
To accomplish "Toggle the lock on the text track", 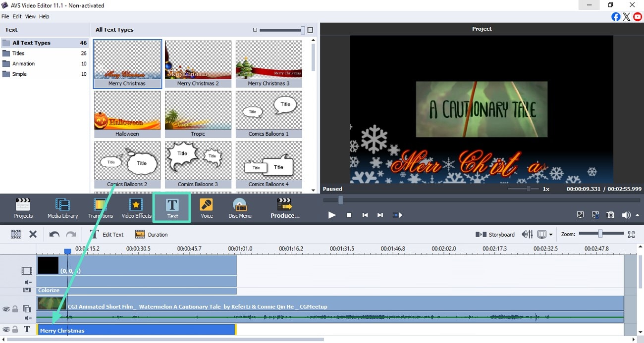I will tap(15, 330).
